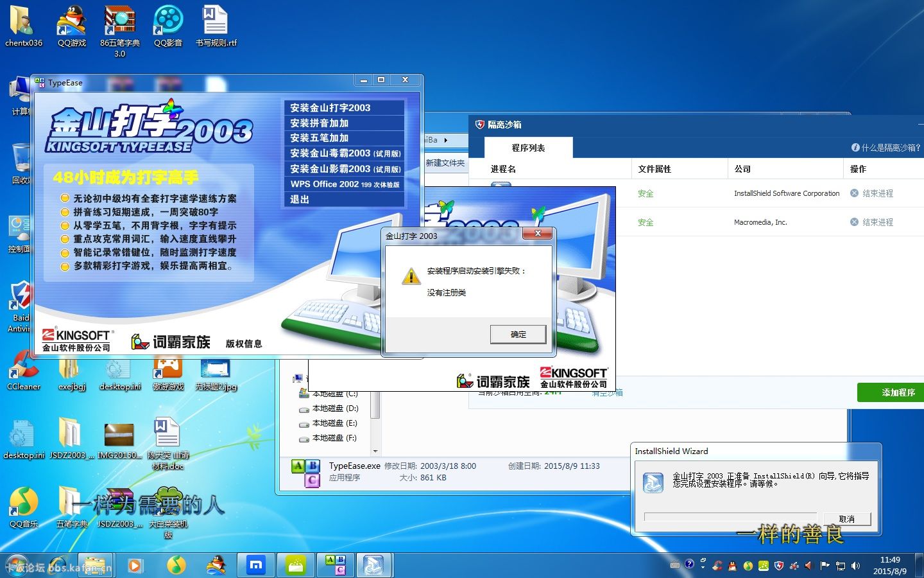Image resolution: width=924 pixels, height=578 pixels.
Task: Open the 86五笔字典 3.0 desktop shortcut
Action: [120, 31]
